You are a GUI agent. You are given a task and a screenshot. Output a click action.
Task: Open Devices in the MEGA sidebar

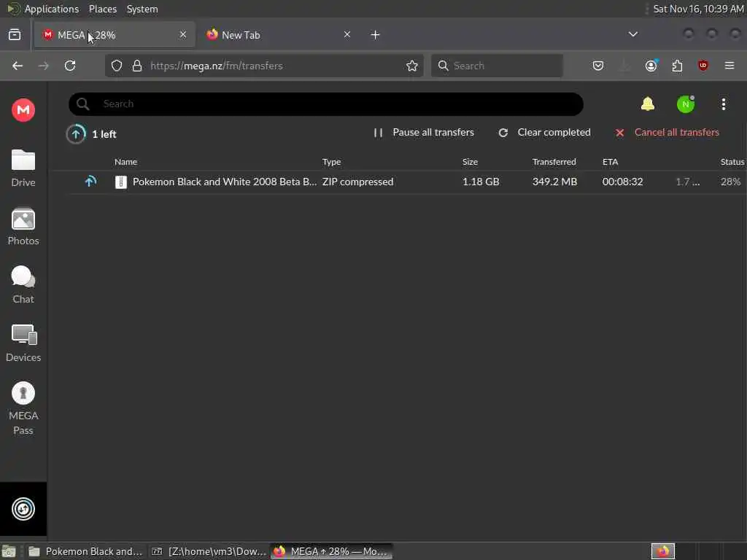pos(23,343)
